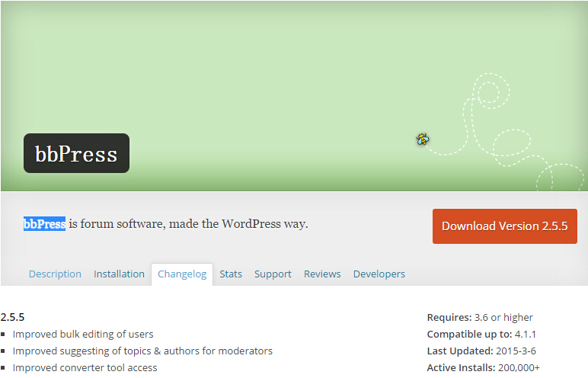Viewport: 588px width, 378px height.
Task: Open the Reviews tab
Action: click(322, 274)
